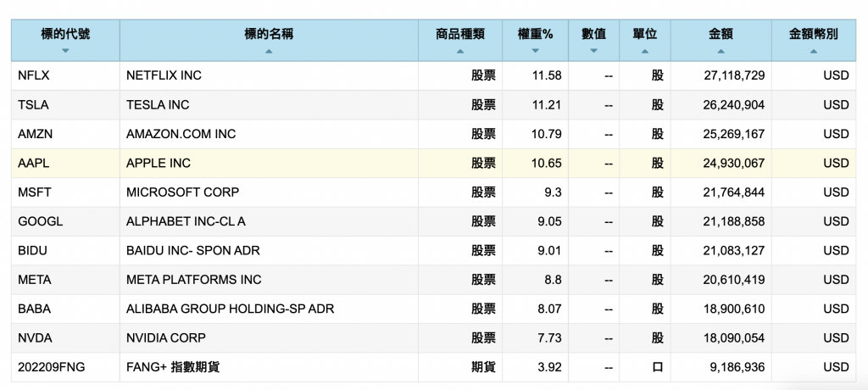868x390 pixels.
Task: Click FANG+ 指數期貨 name cell
Action: coord(269,367)
